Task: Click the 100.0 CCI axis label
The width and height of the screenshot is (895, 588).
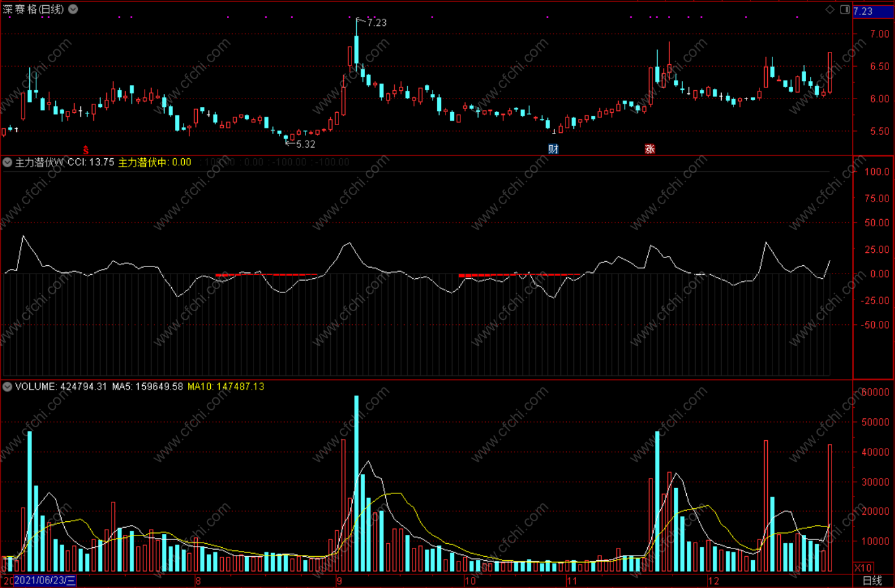Action: coord(877,172)
